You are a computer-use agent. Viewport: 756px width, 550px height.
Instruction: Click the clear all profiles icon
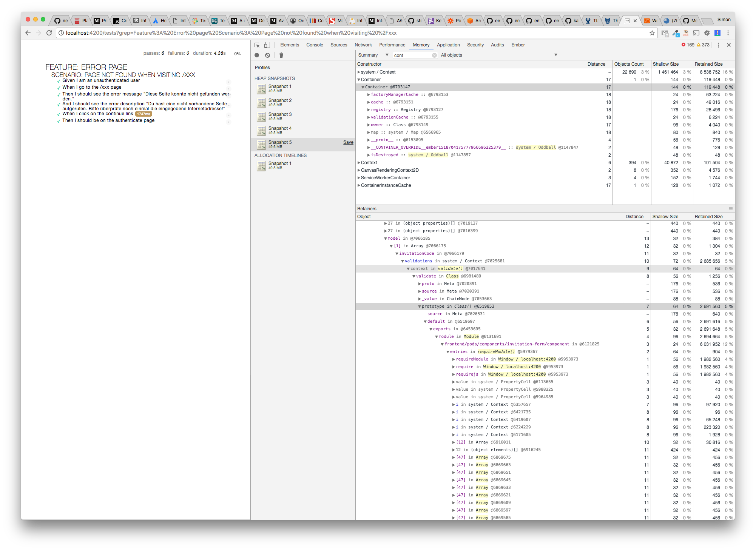[267, 55]
